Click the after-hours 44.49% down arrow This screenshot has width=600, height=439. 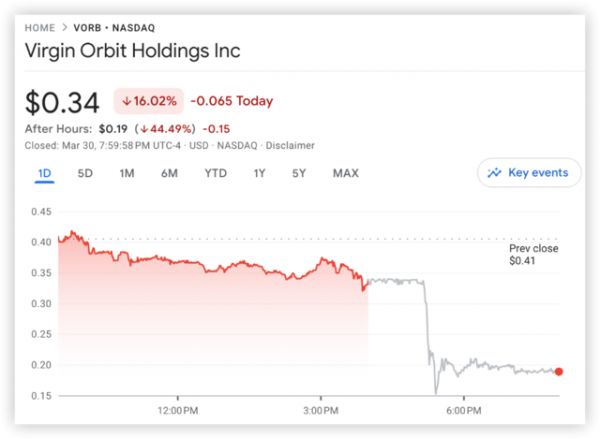point(144,129)
